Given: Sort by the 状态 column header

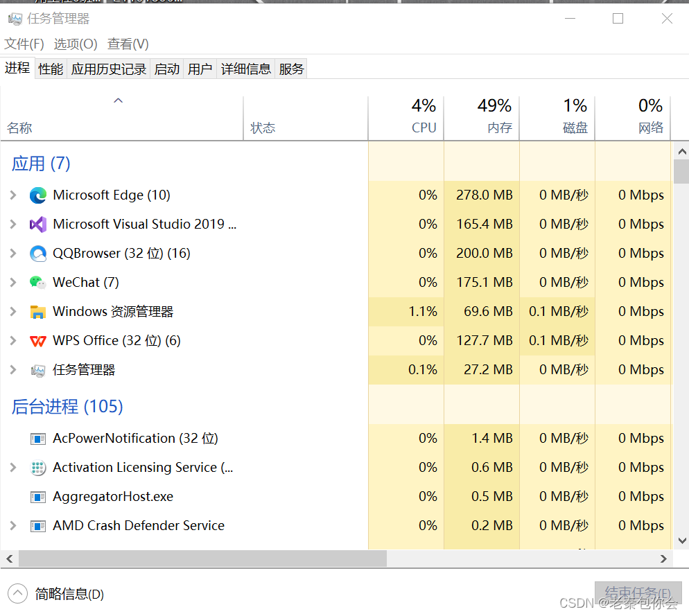Looking at the screenshot, I should click(x=306, y=118).
